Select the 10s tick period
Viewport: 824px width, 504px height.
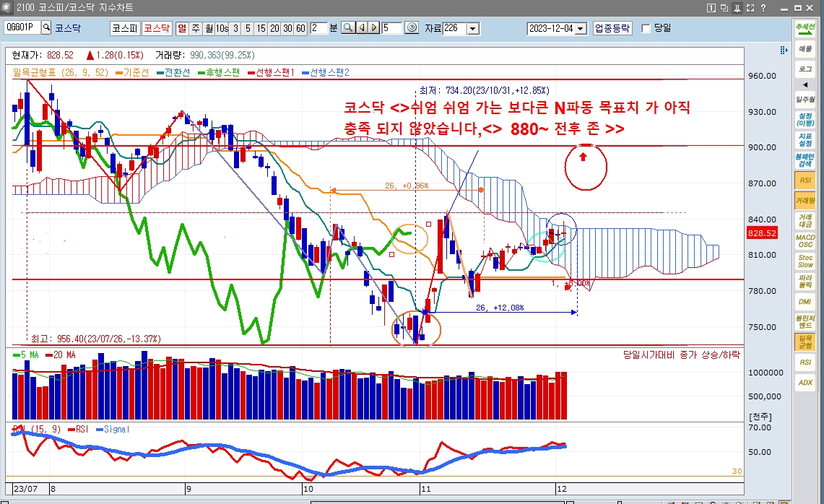coord(222,28)
